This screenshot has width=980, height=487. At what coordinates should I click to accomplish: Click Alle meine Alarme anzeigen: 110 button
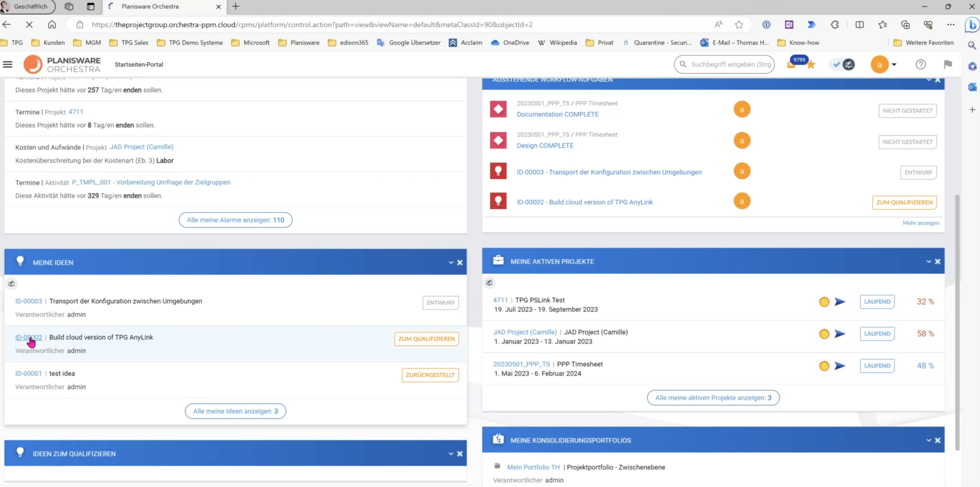235,220
